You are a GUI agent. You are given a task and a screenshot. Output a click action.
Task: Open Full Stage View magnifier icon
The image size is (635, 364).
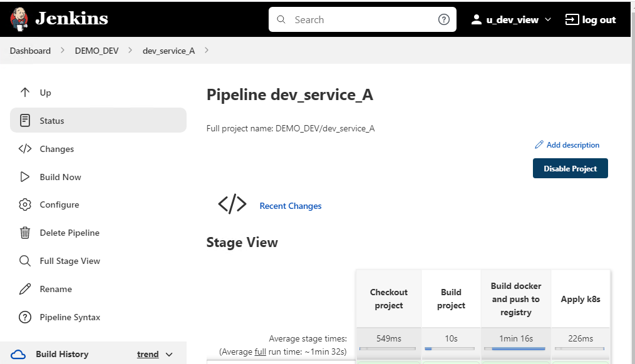[x=25, y=261]
